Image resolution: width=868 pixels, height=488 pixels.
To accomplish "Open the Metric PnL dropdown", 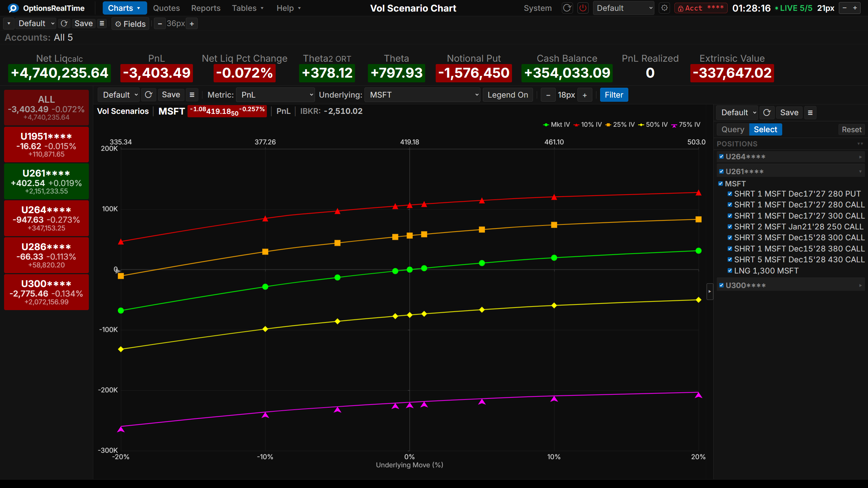I will 275,95.
